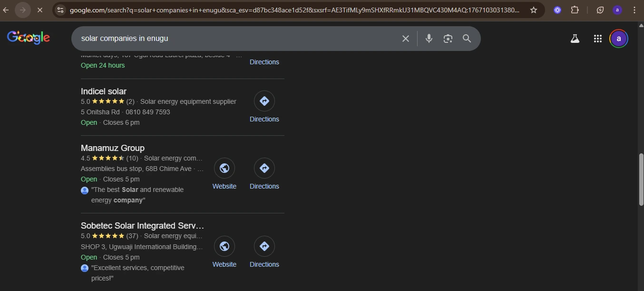Go to the Google home logo
The width and height of the screenshot is (644, 291).
(x=29, y=38)
